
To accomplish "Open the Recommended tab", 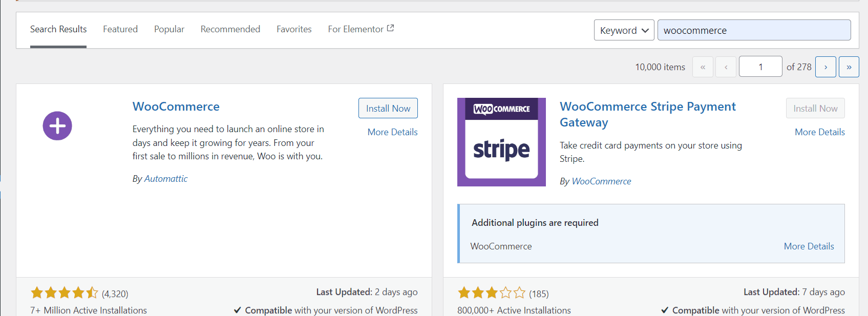I will coord(230,29).
